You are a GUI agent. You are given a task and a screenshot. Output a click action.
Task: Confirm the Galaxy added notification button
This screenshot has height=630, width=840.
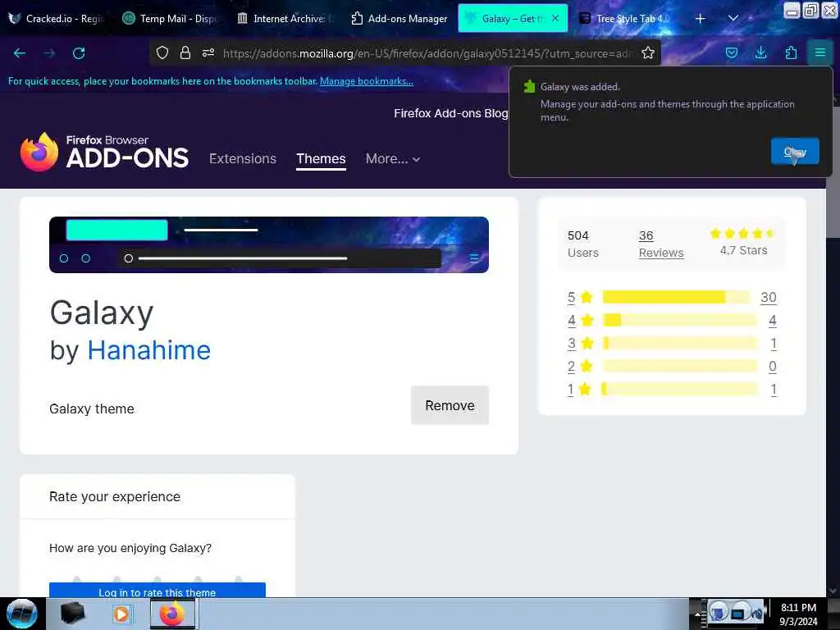point(795,151)
